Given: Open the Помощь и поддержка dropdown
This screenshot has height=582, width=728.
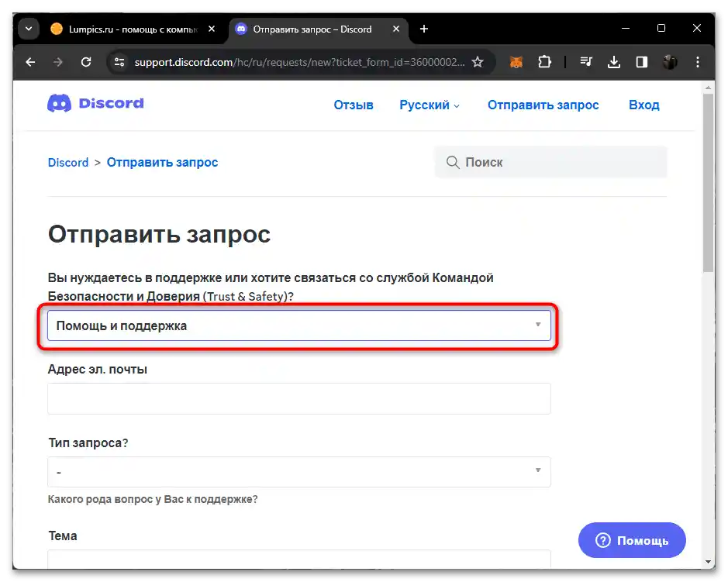Looking at the screenshot, I should (298, 325).
